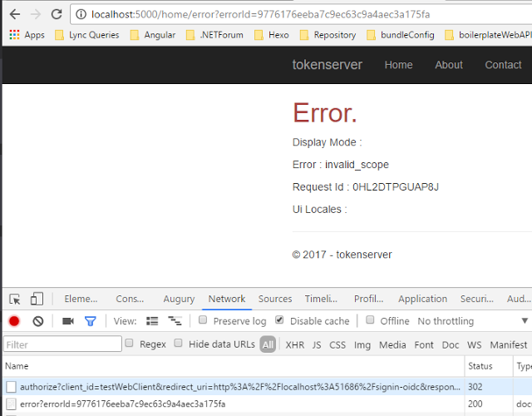Viewport: 532px width, 416px height.
Task: Open the boilerplateWebAPI bookmark folder
Action: pyautogui.click(x=488, y=35)
